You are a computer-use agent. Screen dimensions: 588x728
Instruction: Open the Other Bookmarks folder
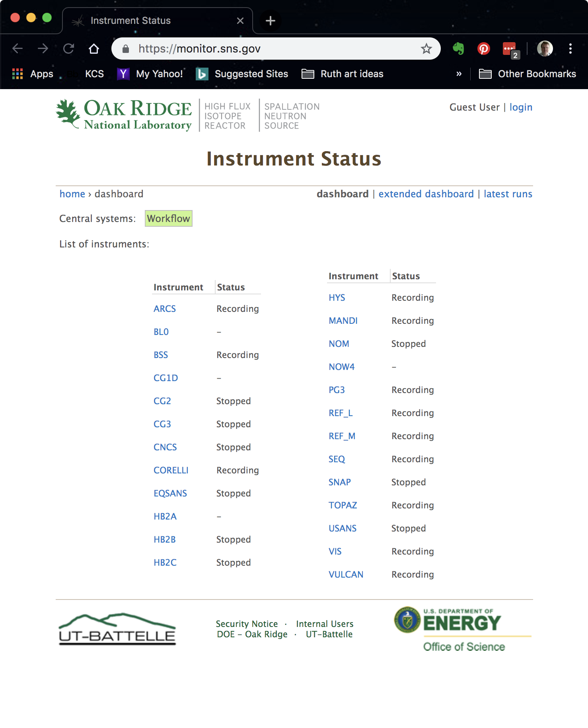point(528,74)
